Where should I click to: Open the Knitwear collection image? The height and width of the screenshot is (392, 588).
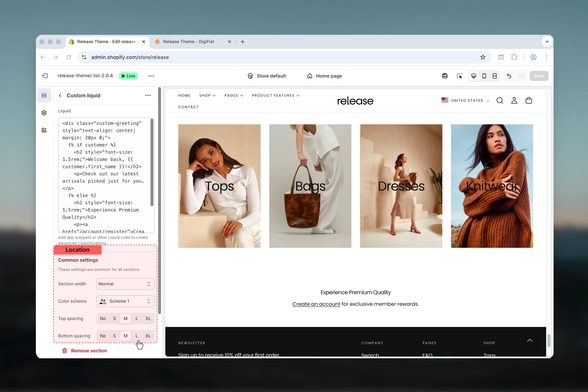point(492,186)
